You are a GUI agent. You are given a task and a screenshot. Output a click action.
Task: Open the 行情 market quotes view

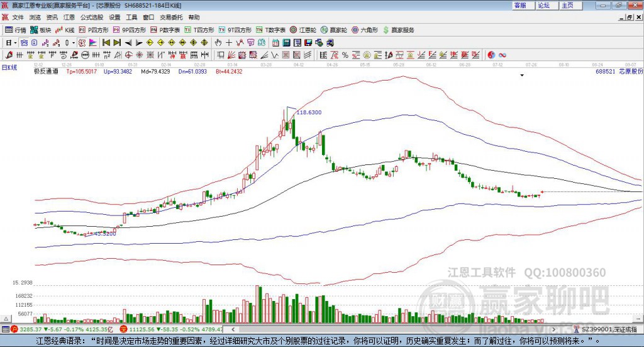pos(16,30)
